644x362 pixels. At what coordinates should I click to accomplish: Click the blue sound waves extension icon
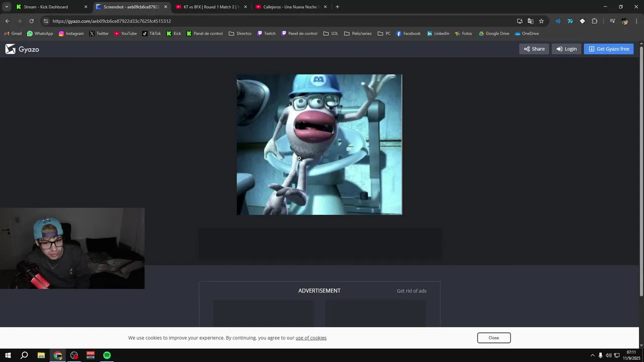click(558, 21)
